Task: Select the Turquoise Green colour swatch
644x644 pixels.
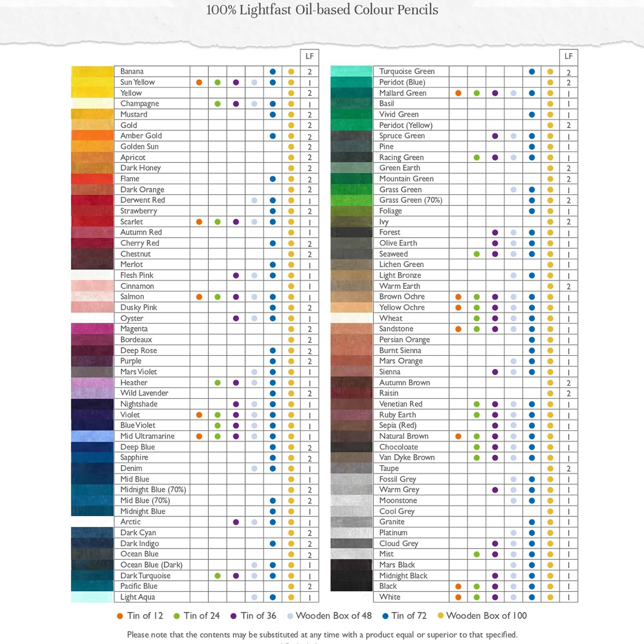Action: 352,71
